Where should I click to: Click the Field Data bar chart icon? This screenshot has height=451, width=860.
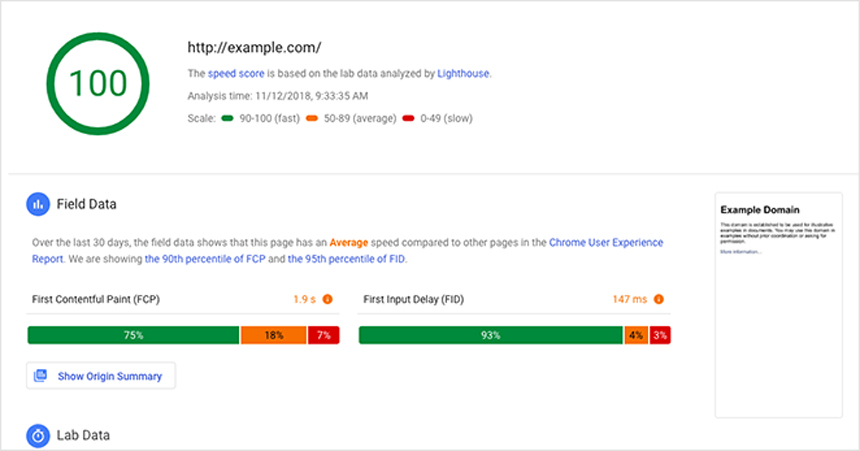coord(38,204)
